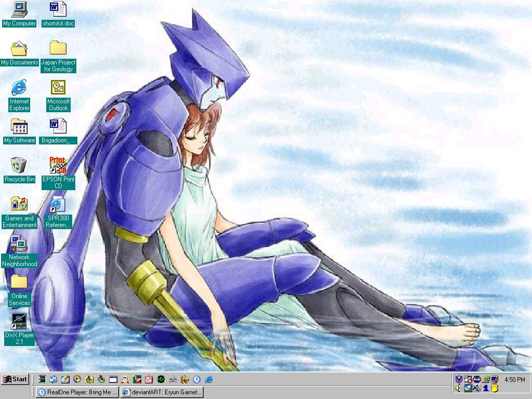Click the task scheduler calendar tray icon
Screen dimensions: 532x399
point(468,379)
